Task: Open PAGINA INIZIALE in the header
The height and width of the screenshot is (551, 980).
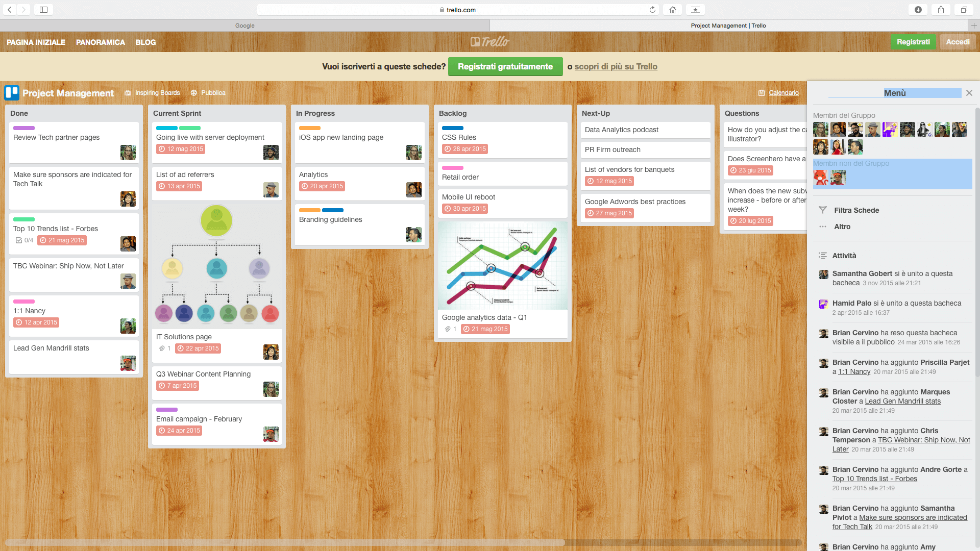Action: click(x=36, y=42)
